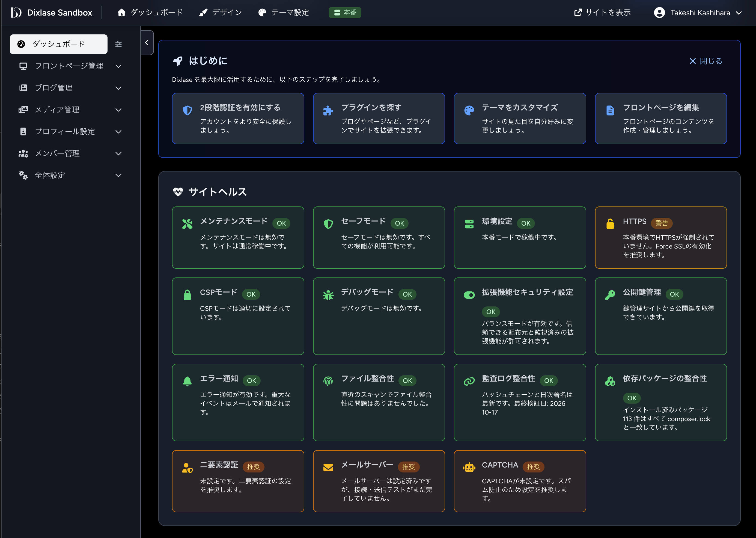The height and width of the screenshot is (538, 756).
Task: Open ダッシュボード in the top navigation
Action: [150, 13]
